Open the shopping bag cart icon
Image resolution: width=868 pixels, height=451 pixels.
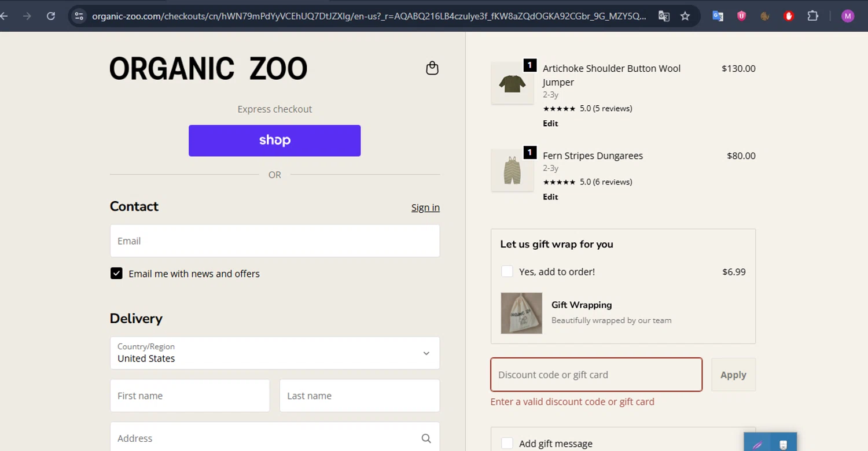[x=432, y=68]
